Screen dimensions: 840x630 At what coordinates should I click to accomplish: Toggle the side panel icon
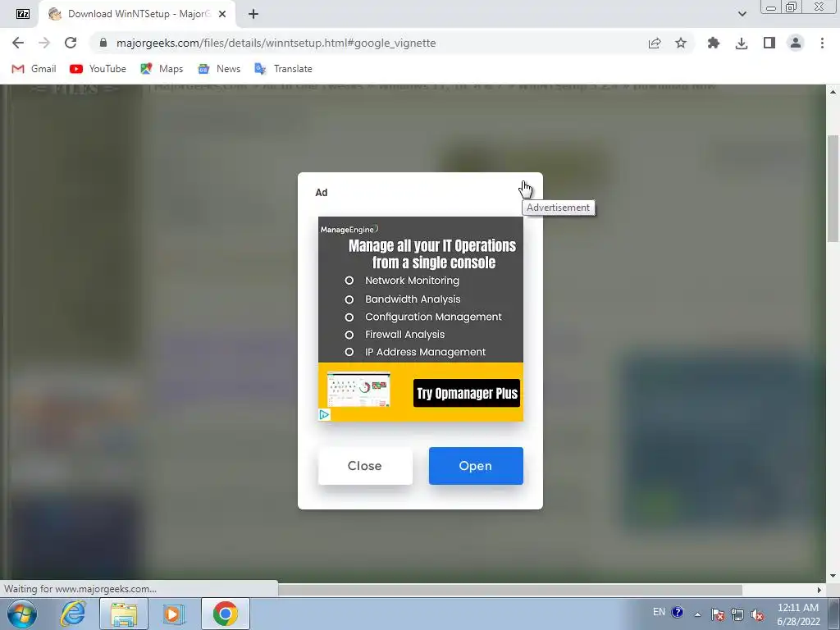(769, 43)
